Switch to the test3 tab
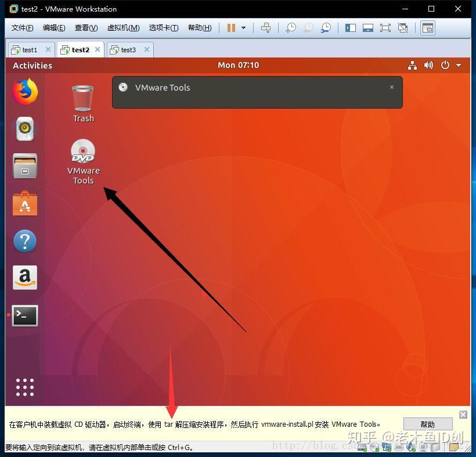This screenshot has width=476, height=457. pyautogui.click(x=128, y=50)
